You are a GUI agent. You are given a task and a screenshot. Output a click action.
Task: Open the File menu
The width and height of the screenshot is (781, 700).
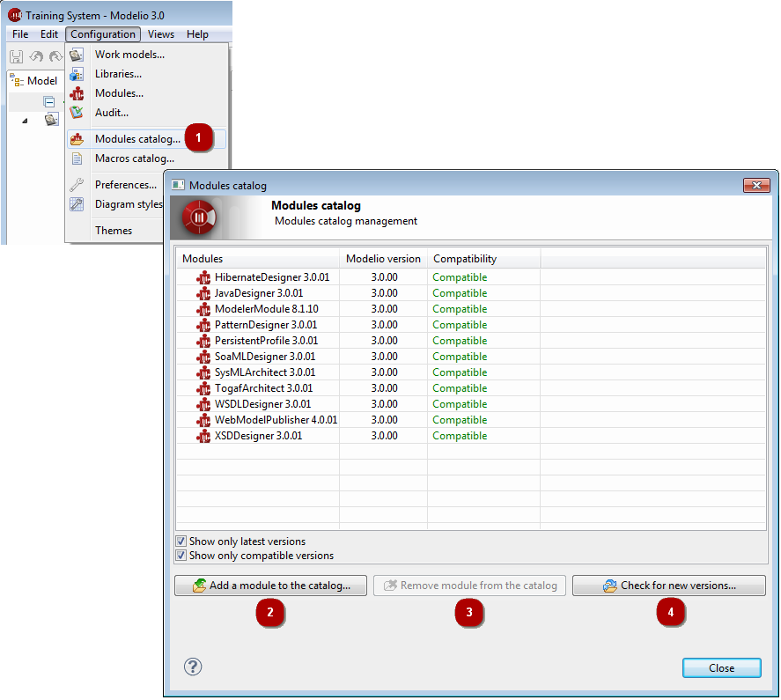tap(20, 34)
